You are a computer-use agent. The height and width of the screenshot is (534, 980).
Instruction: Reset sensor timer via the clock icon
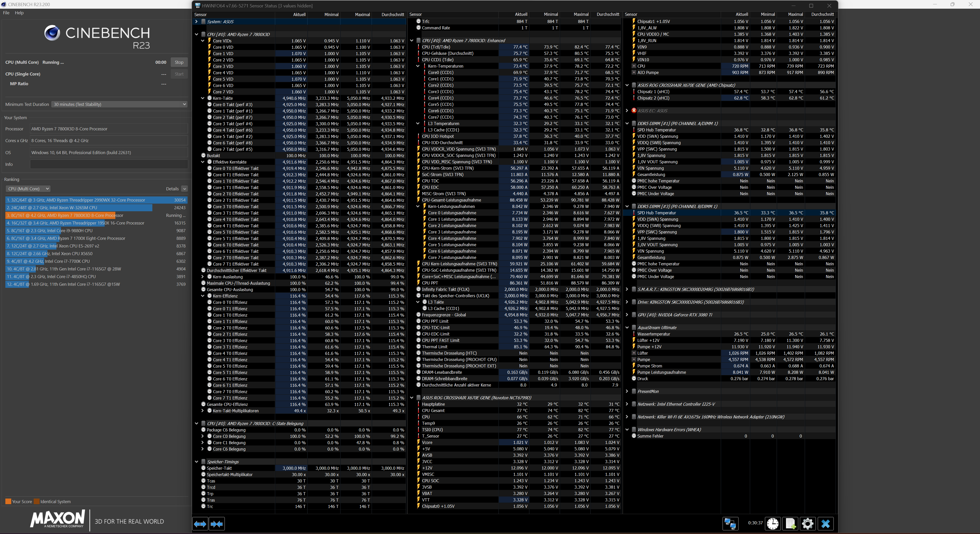pos(773,524)
